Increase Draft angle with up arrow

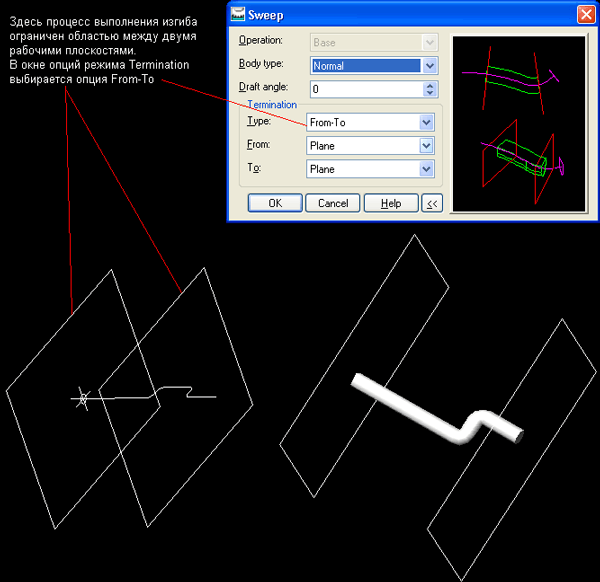(x=430, y=85)
